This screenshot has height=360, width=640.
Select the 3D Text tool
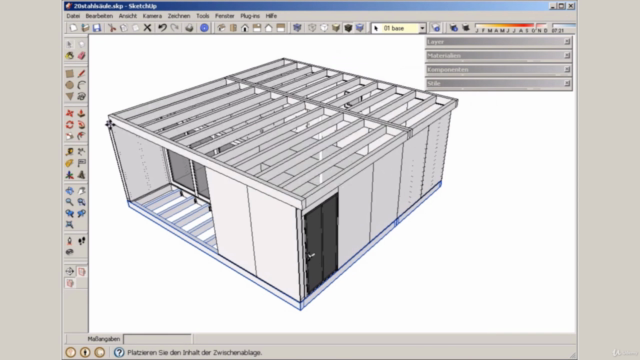click(81, 175)
